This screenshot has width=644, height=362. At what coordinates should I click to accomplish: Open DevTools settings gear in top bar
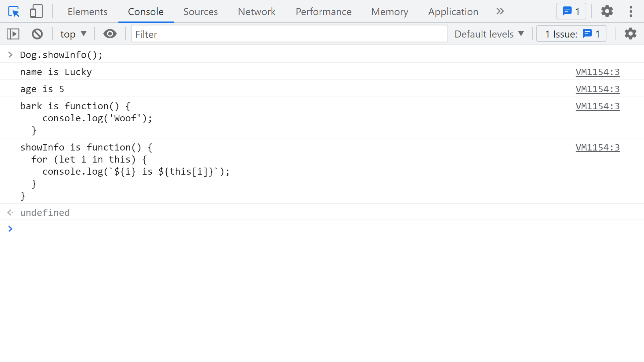point(607,12)
